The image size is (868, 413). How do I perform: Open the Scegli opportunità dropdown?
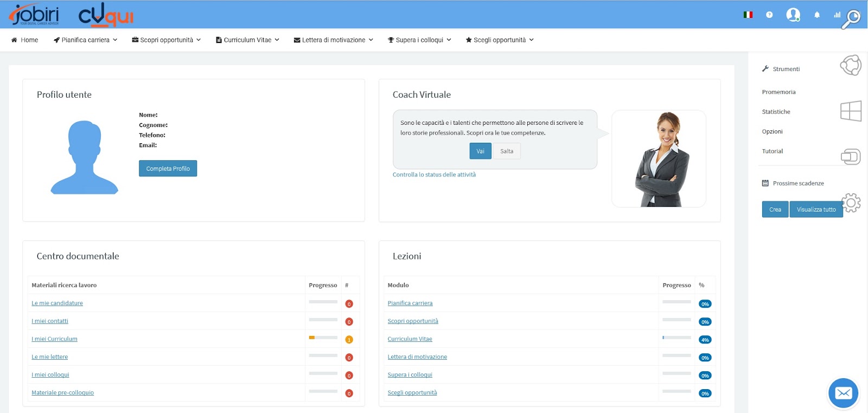click(500, 40)
